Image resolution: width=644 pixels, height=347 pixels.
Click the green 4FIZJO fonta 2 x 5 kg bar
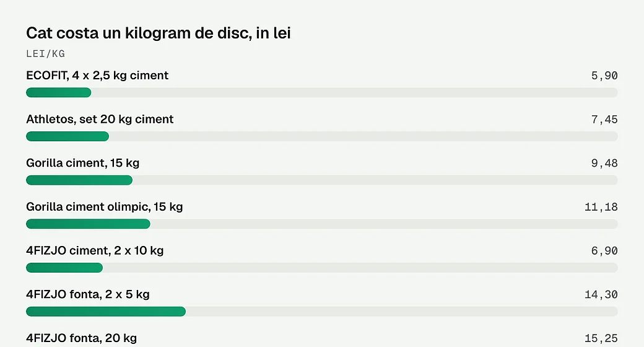pos(105,311)
